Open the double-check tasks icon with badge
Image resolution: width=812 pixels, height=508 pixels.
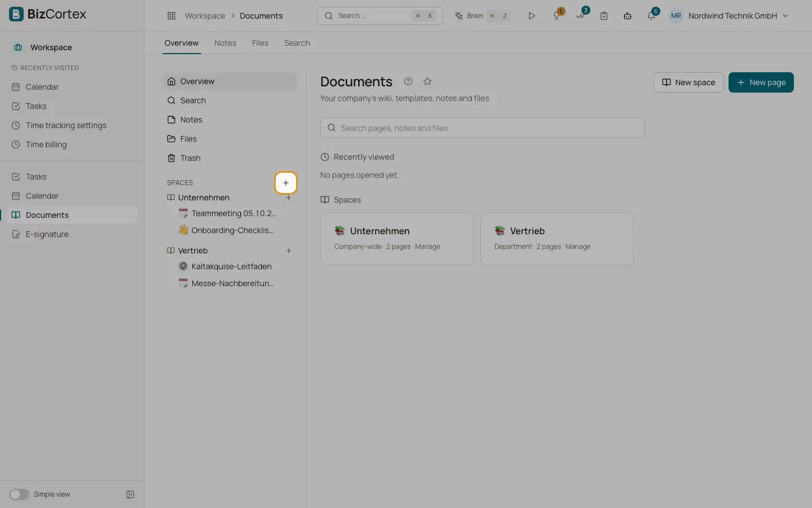pos(581,16)
